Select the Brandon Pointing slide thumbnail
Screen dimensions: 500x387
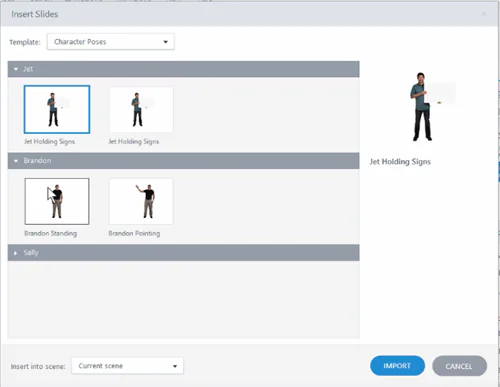(x=141, y=201)
